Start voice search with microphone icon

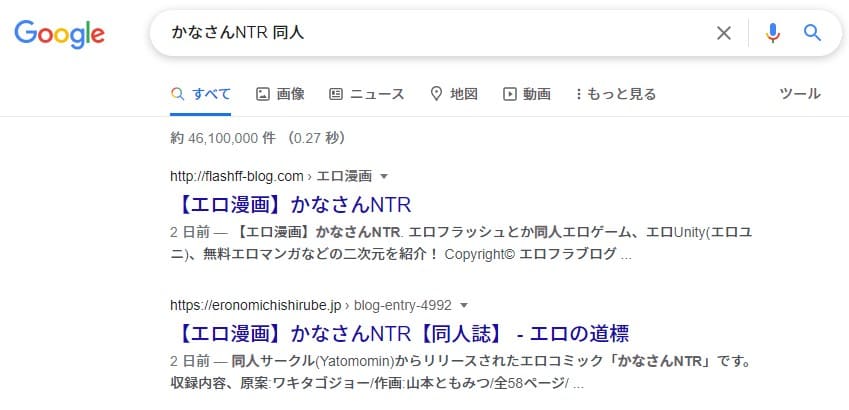(773, 34)
